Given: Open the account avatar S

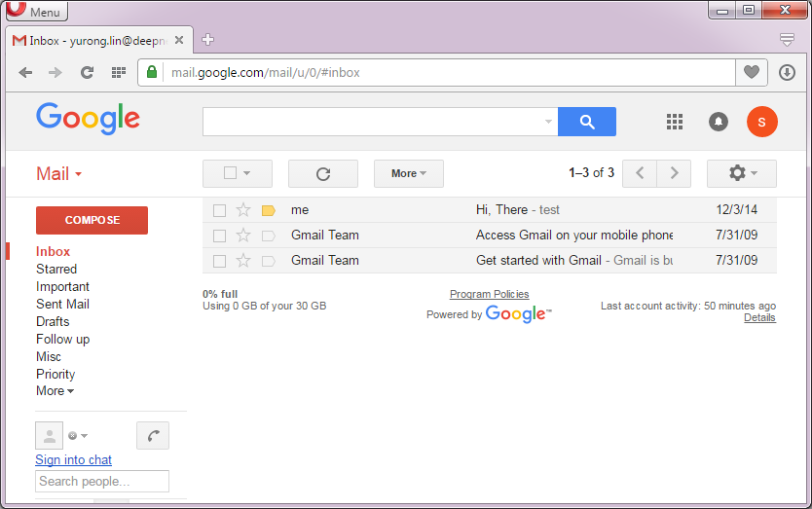Looking at the screenshot, I should (761, 122).
